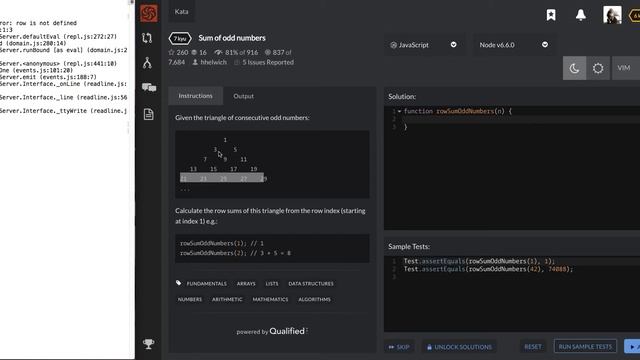Open the kata training sidebar icon
640x360 pixels.
coord(147,38)
